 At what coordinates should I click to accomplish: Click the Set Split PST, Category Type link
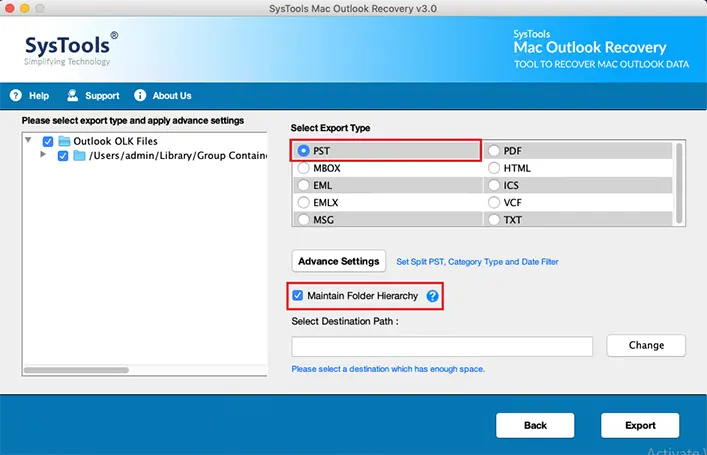(477, 262)
